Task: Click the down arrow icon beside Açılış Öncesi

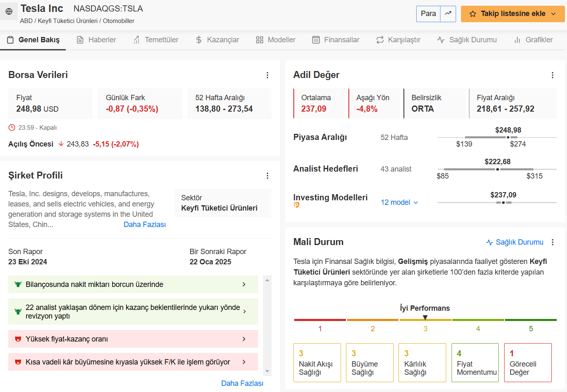Action: point(61,144)
